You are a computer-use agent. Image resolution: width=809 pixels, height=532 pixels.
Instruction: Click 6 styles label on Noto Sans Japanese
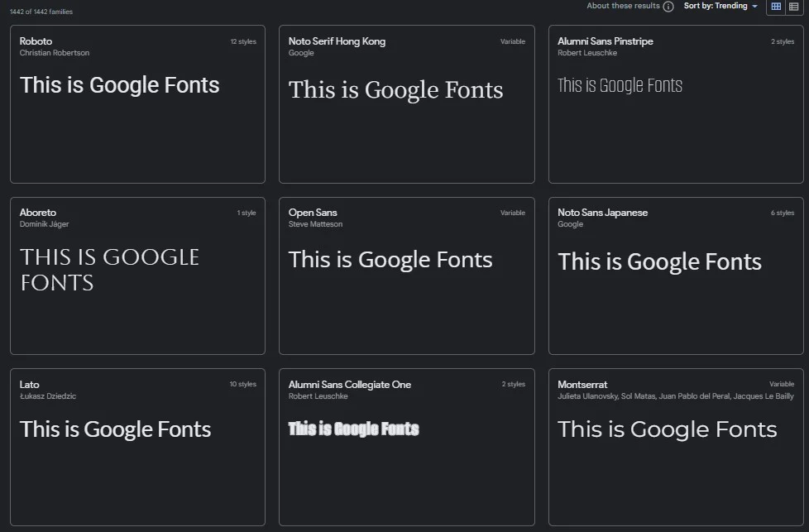coord(783,213)
